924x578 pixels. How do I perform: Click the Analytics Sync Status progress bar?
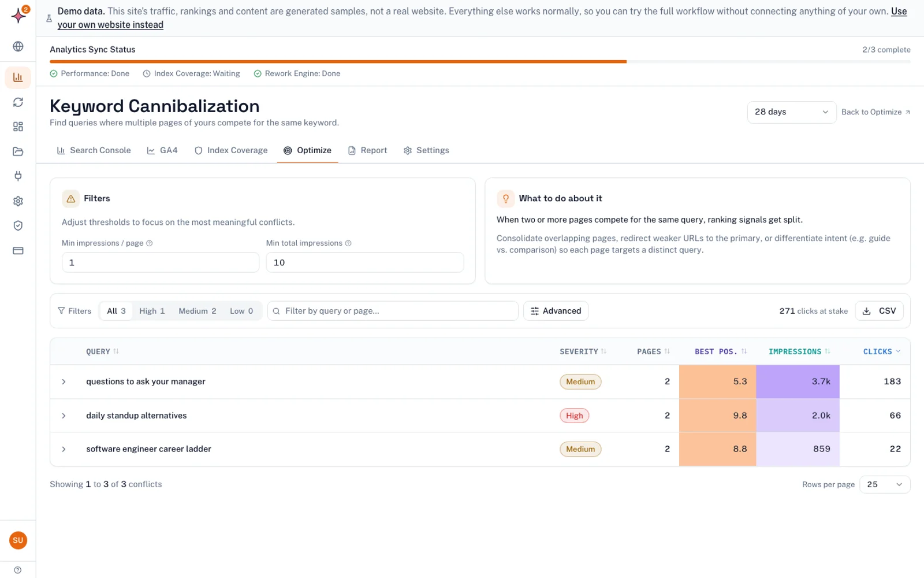(x=480, y=61)
